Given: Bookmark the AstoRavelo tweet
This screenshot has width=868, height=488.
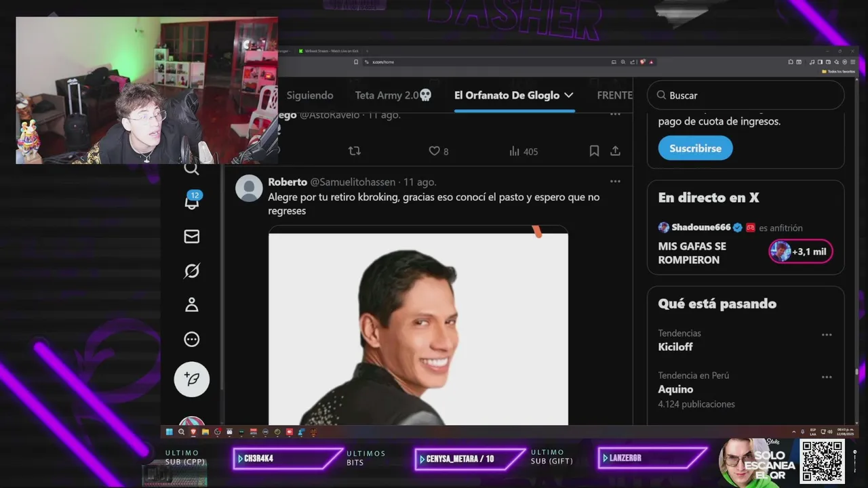Looking at the screenshot, I should [x=594, y=151].
